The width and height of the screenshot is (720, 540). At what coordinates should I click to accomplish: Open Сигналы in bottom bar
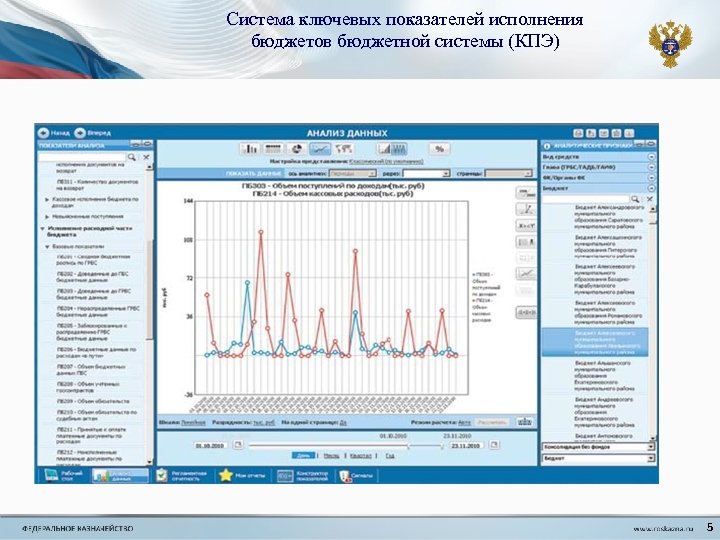coord(356,476)
